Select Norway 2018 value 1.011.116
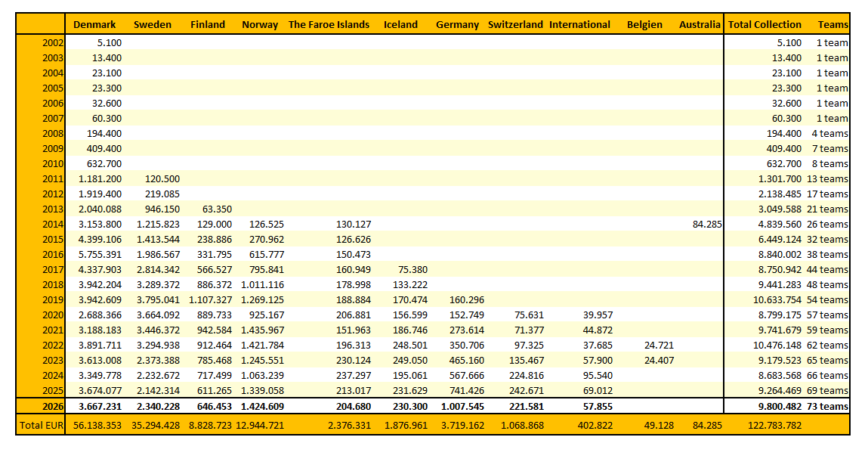 tap(262, 285)
